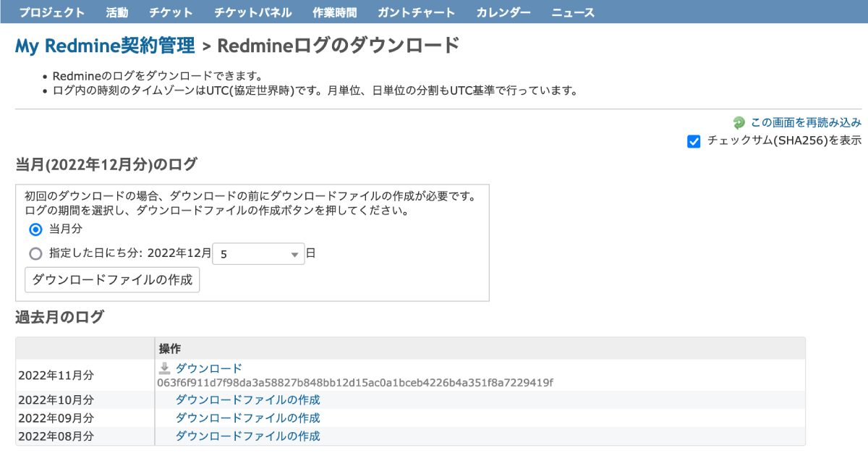This screenshot has height=456, width=868.
Task: Open the My Redmine契約管理 breadcrumb link
Action: click(105, 45)
